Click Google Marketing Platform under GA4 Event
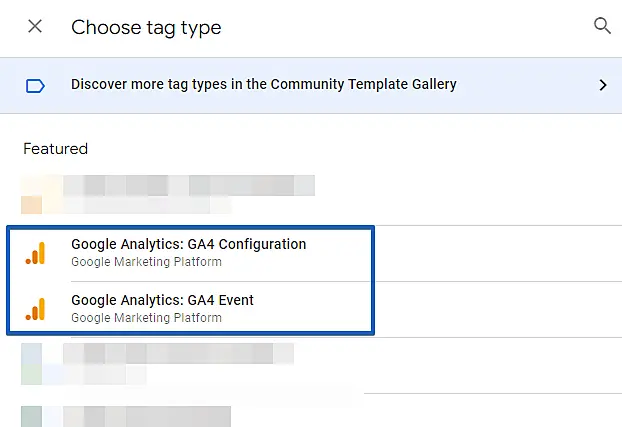 click(146, 318)
